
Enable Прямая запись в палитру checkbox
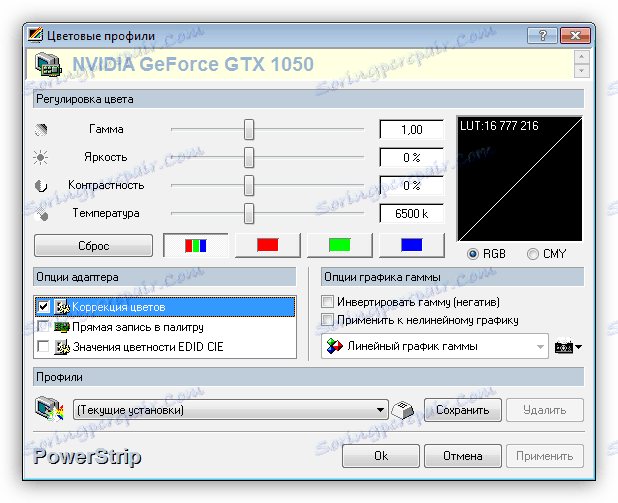pyautogui.click(x=43, y=326)
